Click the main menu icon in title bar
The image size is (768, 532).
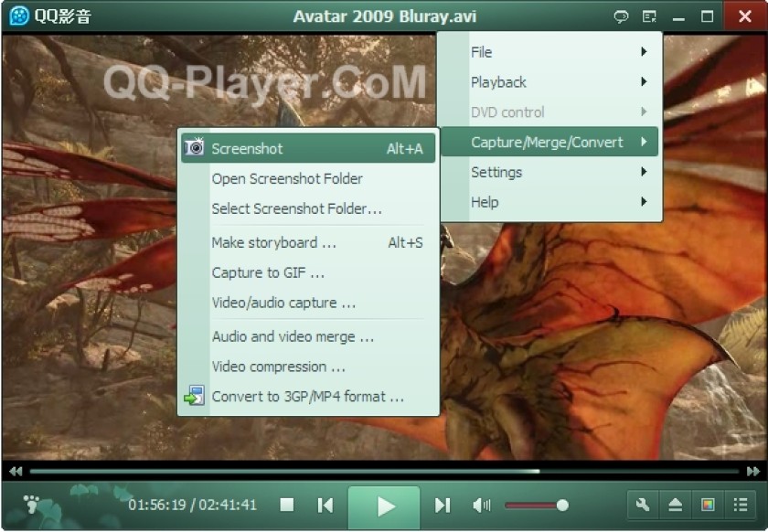pyautogui.click(x=649, y=17)
